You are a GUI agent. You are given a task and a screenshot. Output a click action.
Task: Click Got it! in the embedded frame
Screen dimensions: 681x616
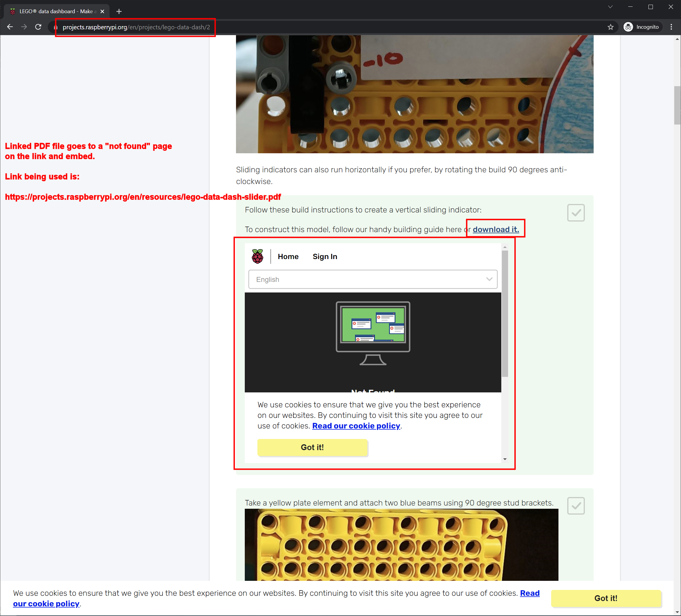[313, 447]
